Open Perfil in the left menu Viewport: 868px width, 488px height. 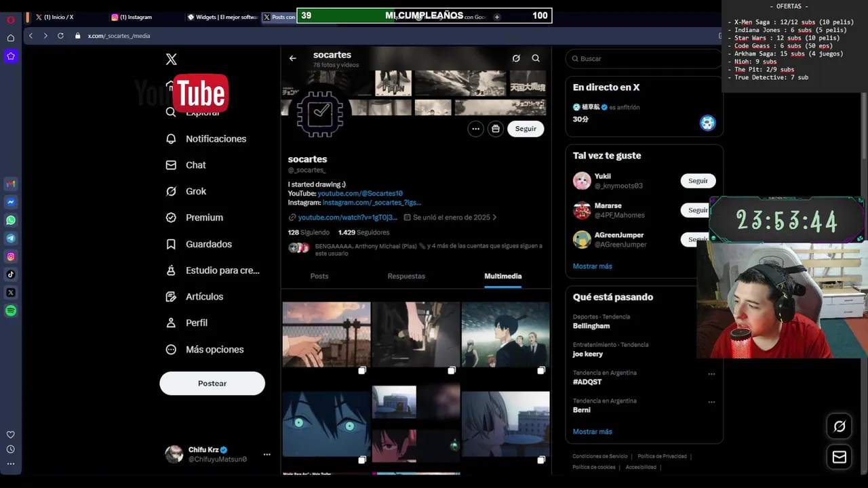(187, 323)
